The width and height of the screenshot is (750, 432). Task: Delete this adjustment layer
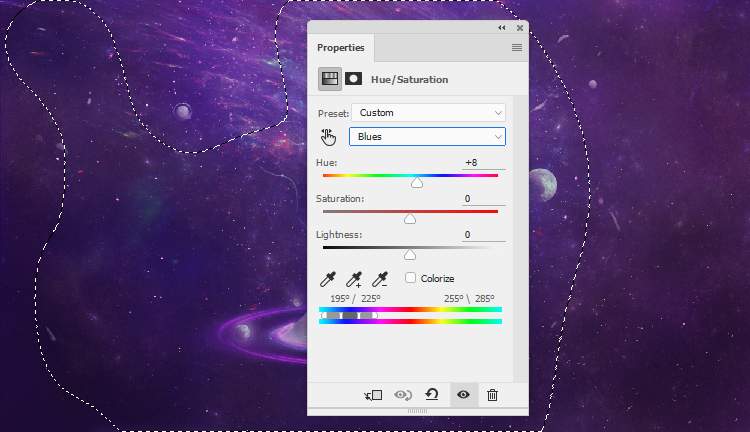pos(492,395)
